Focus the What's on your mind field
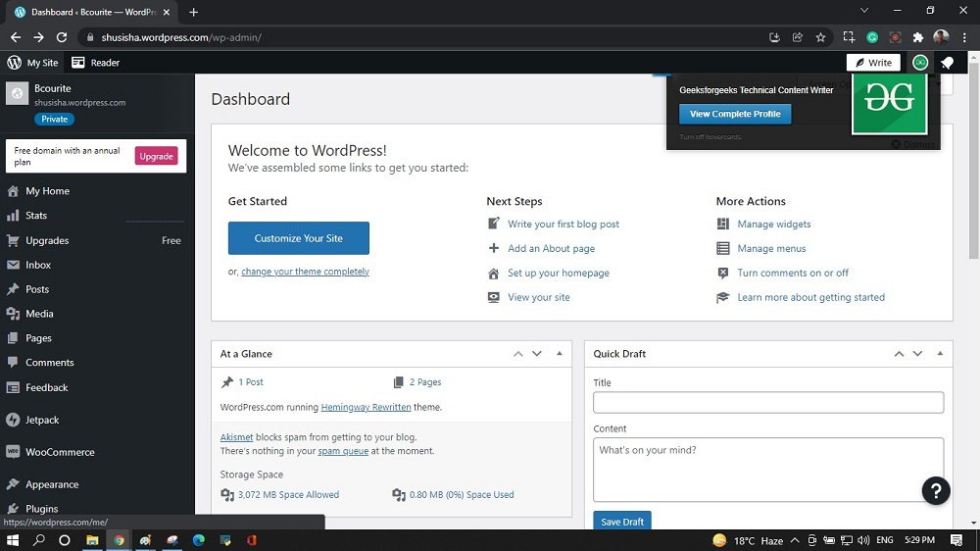980x551 pixels. (768, 470)
